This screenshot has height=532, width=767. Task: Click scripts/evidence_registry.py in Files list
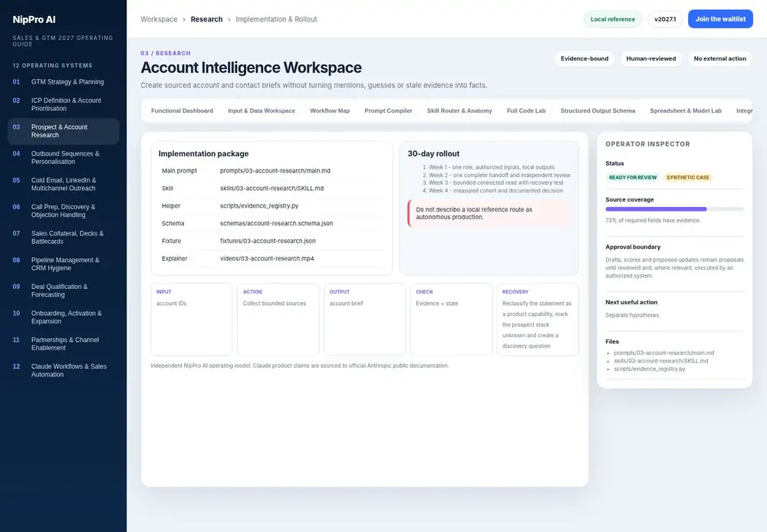(649, 369)
